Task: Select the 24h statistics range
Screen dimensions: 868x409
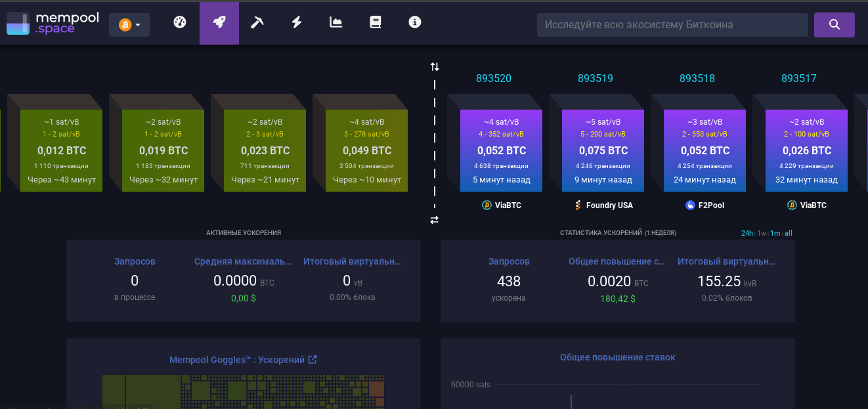Action: [747, 233]
